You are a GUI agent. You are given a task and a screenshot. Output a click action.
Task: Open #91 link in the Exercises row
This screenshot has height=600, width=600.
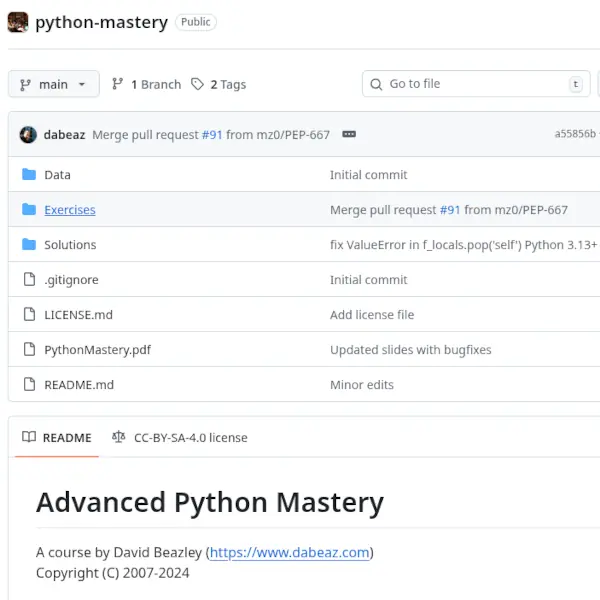450,210
